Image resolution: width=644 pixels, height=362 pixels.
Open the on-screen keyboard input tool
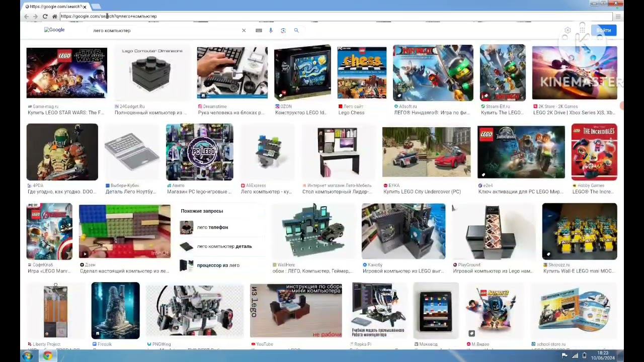[259, 31]
